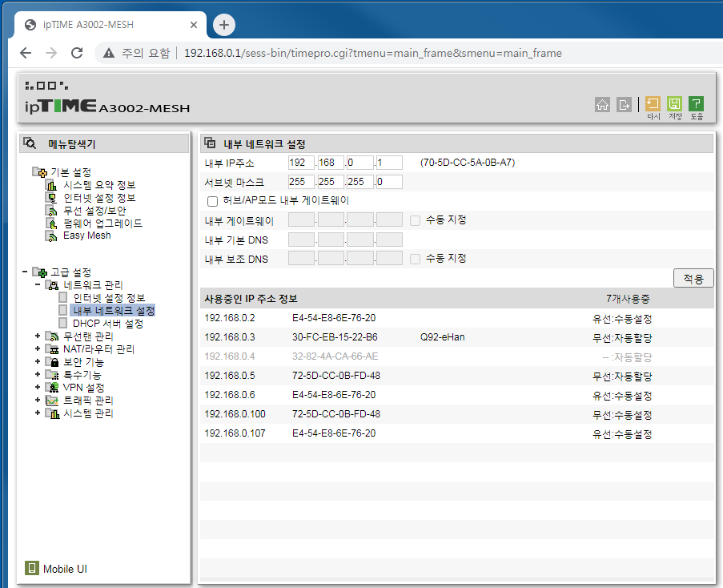Open the 도움 help icon
Image resolution: width=723 pixels, height=588 pixels.
pos(697,104)
